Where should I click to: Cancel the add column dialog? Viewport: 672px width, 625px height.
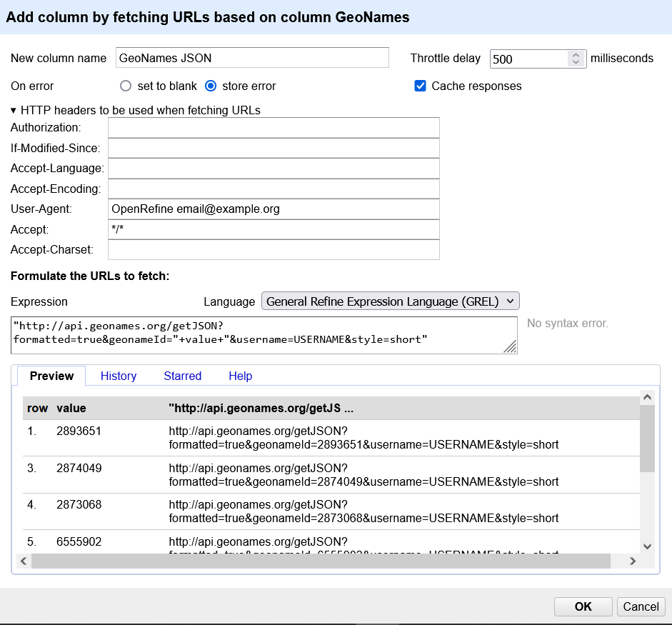tap(641, 606)
